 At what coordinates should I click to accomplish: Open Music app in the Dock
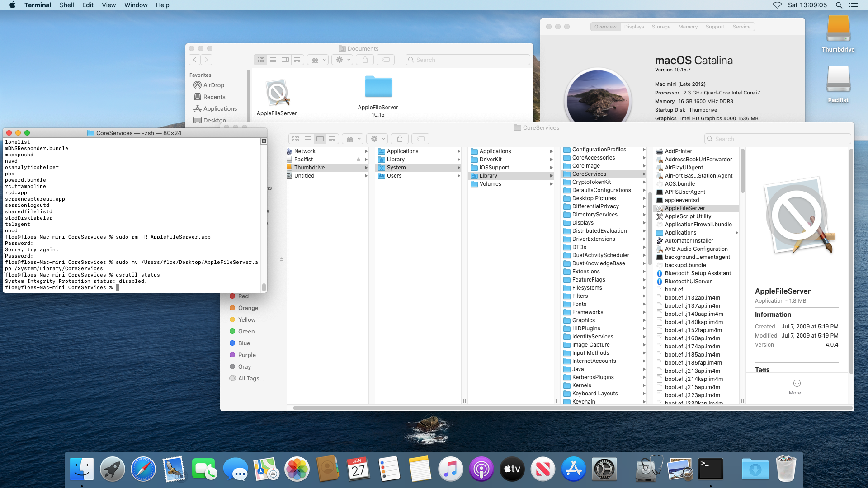pos(451,469)
